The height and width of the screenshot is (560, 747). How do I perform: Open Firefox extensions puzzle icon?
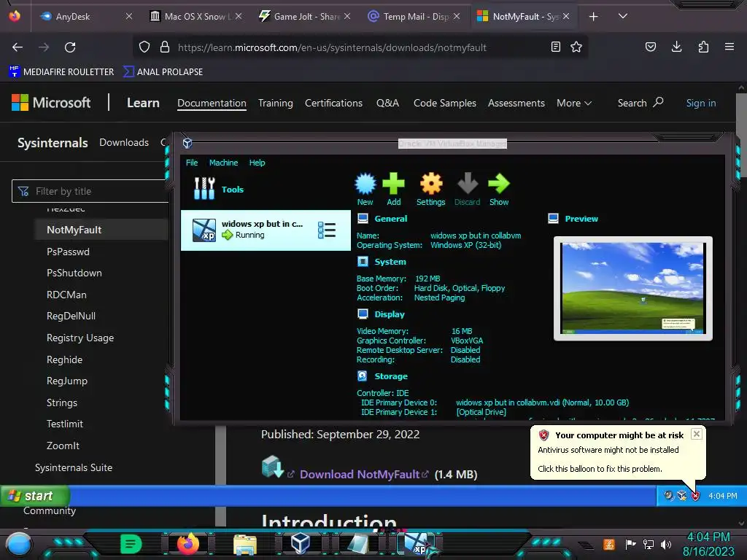(703, 47)
